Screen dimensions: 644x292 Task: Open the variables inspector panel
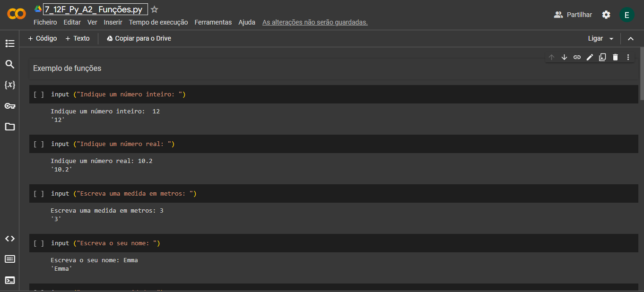pos(10,85)
